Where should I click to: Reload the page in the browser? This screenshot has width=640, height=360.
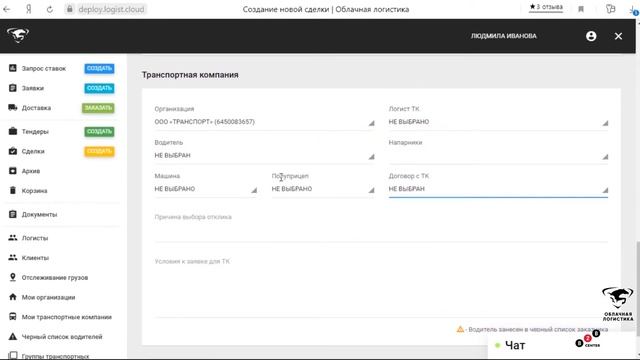(x=50, y=9)
